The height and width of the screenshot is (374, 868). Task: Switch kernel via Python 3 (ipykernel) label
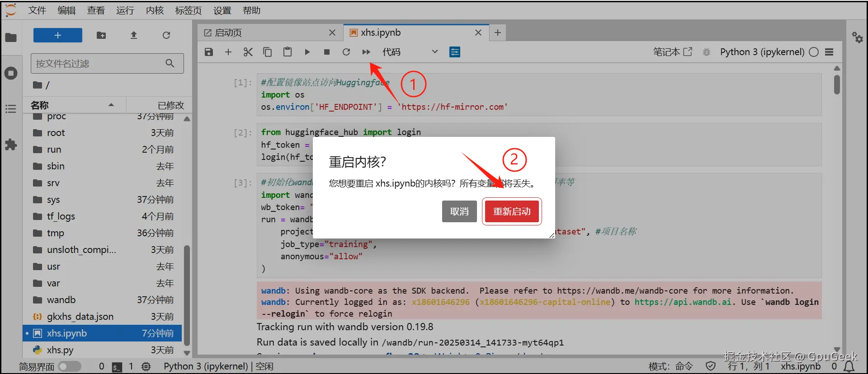[x=762, y=52]
